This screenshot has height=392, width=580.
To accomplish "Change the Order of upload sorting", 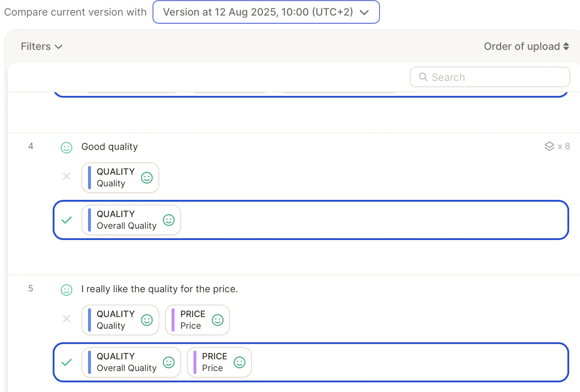I will pyautogui.click(x=526, y=46).
